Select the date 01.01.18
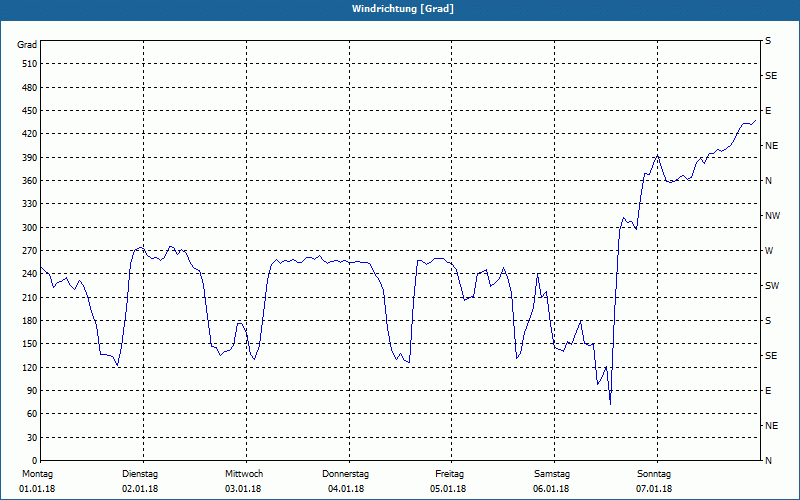This screenshot has width=800, height=500. tap(37, 489)
